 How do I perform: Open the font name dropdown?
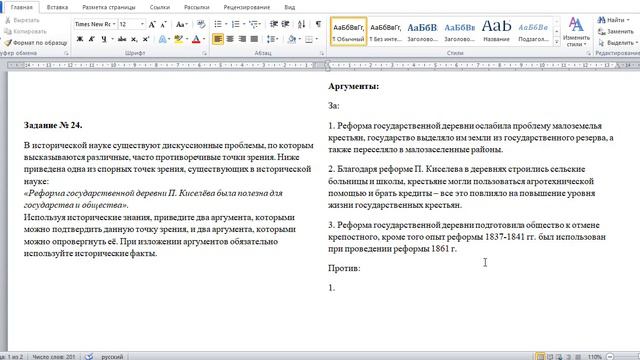click(x=114, y=24)
